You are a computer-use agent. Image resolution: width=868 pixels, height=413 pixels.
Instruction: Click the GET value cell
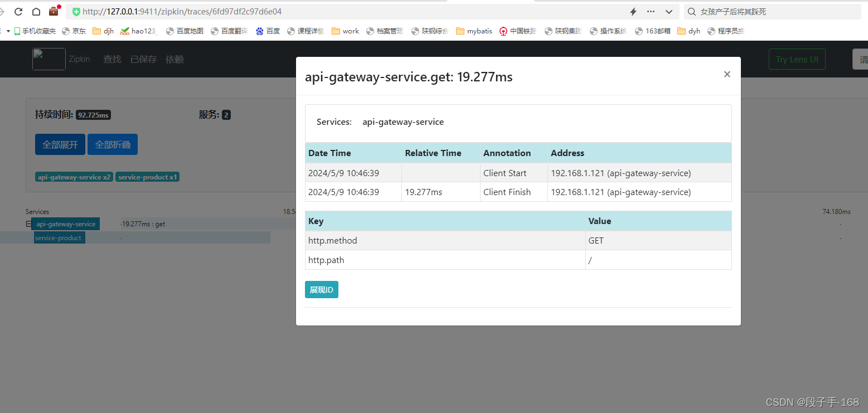(658, 241)
